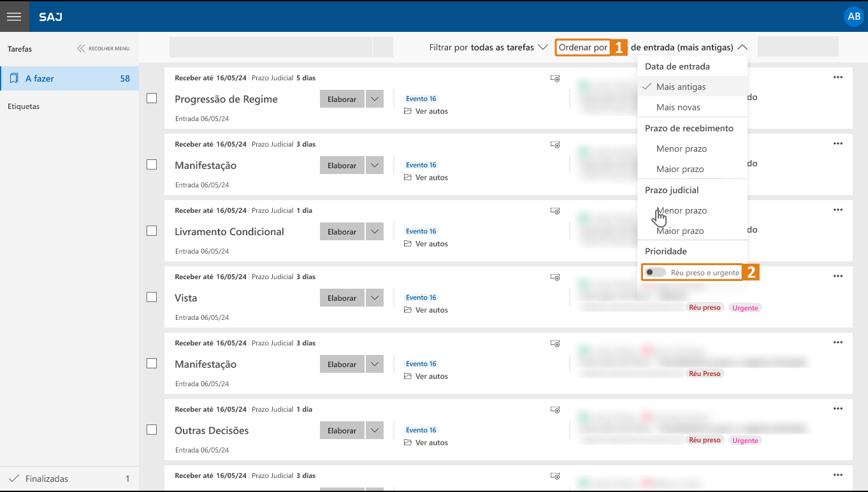
Task: Expand the Elaborar dropdown arrow for Livramento Condicional
Action: [x=375, y=232]
